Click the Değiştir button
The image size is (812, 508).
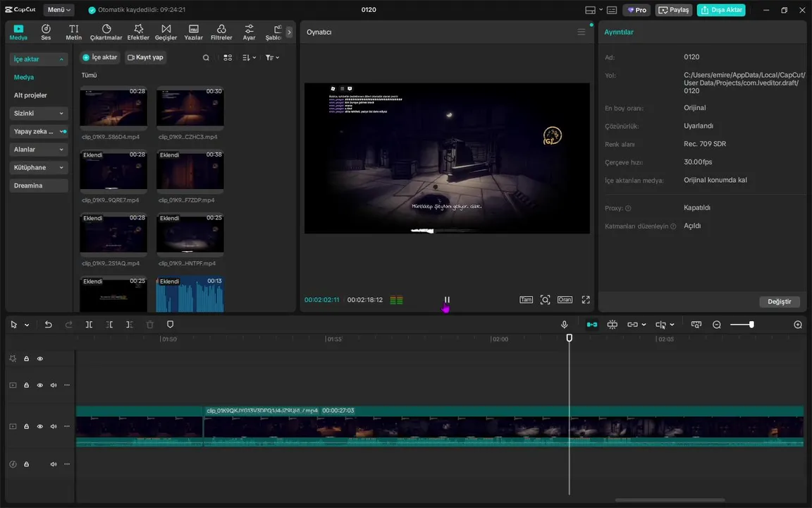[779, 302]
